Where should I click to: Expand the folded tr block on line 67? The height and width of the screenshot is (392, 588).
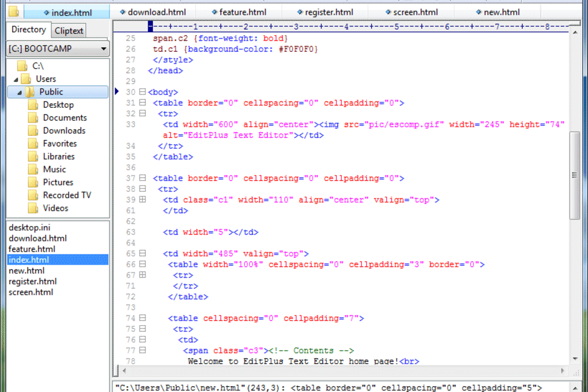click(x=142, y=274)
